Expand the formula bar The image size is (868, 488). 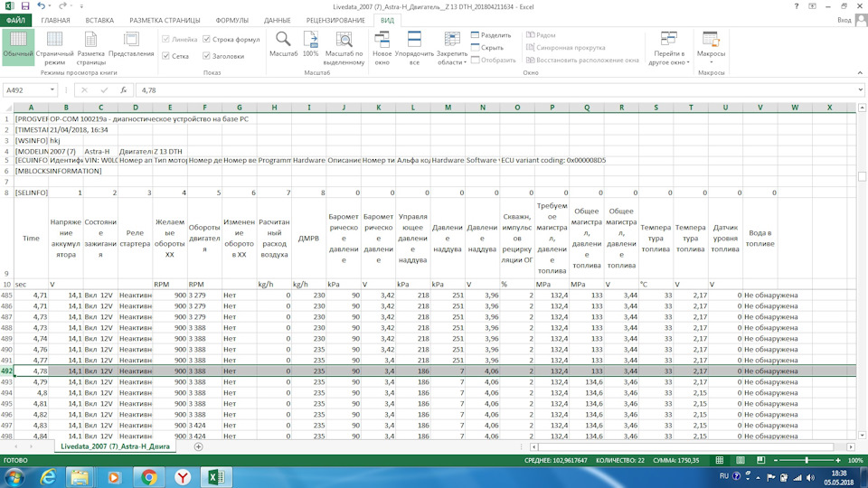tap(861, 89)
